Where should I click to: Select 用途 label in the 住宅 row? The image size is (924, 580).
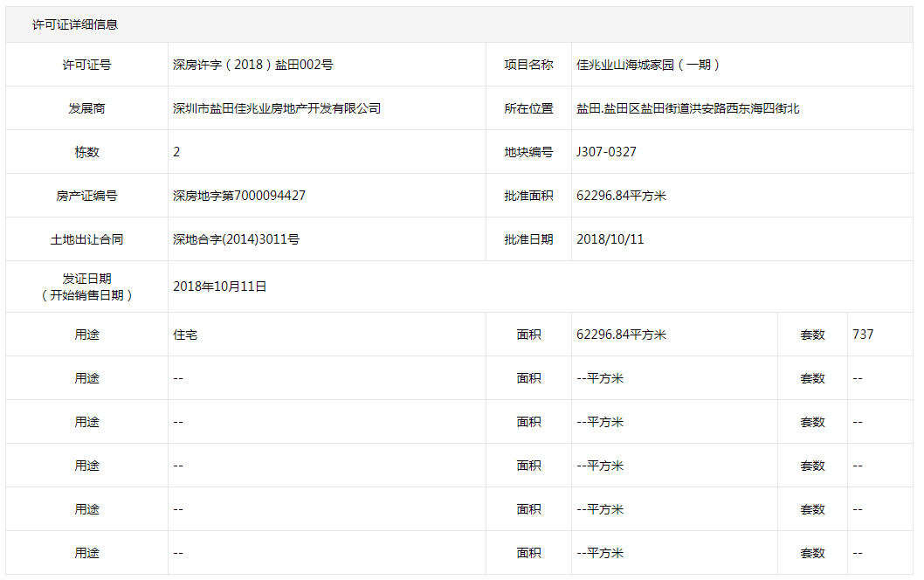[86, 335]
